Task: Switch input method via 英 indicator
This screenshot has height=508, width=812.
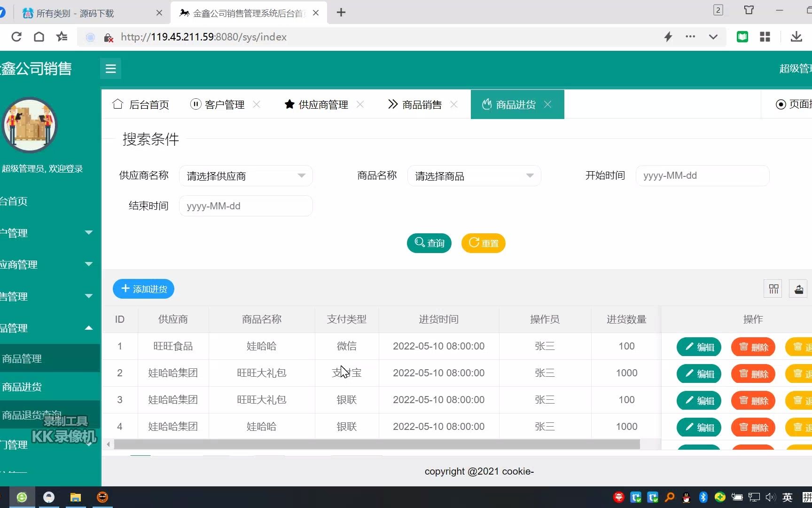Action: (787, 497)
